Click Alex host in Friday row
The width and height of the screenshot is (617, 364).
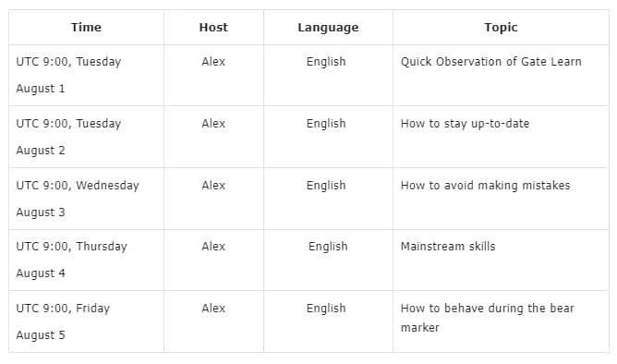[213, 309]
